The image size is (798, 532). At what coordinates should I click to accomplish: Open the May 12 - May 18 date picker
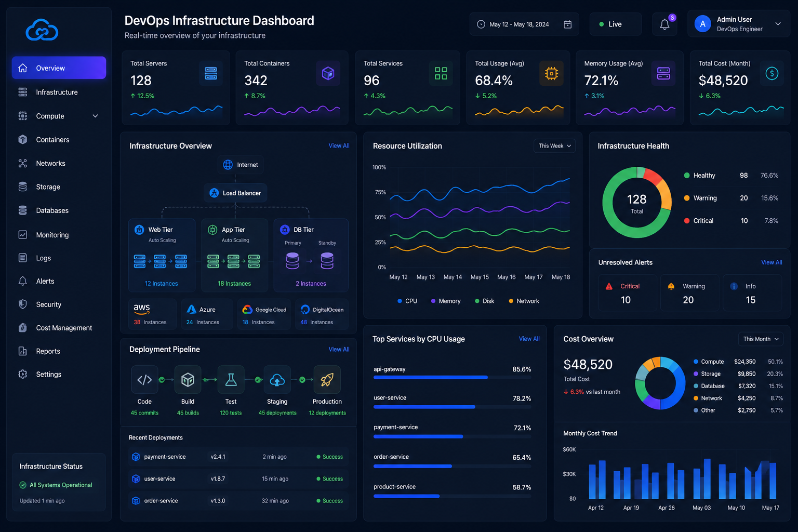click(x=524, y=24)
